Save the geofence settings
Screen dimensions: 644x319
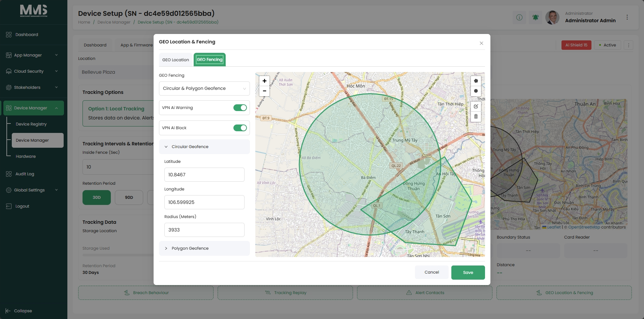pos(468,273)
